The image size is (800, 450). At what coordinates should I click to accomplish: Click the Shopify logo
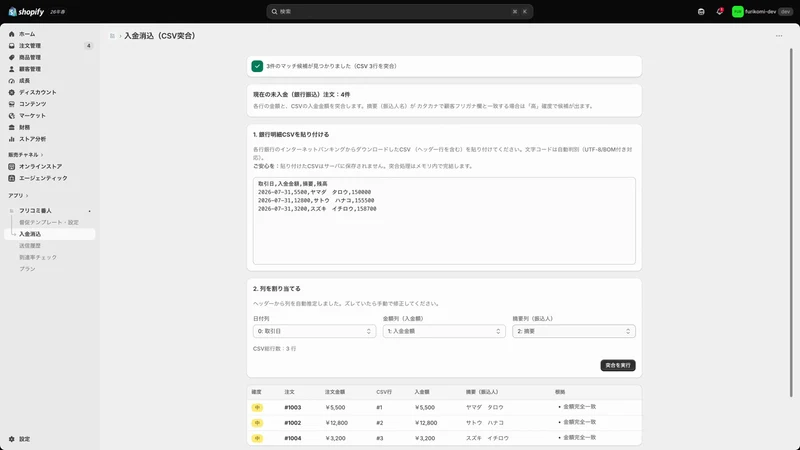[26, 12]
